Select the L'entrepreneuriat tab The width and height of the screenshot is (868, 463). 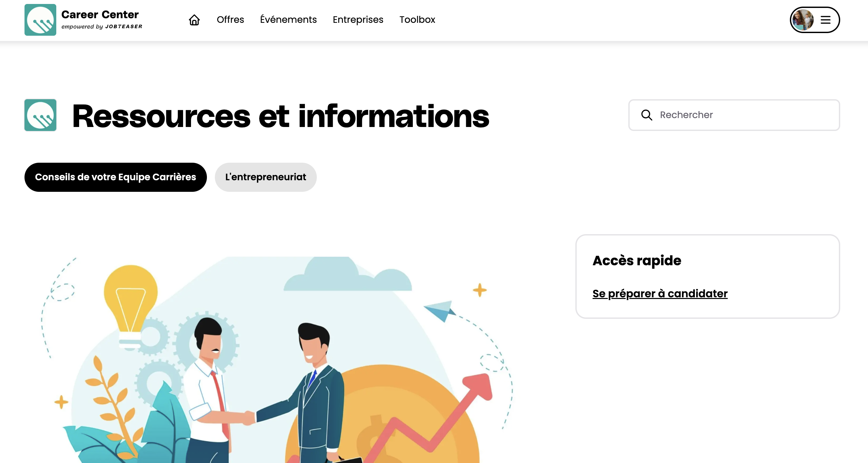click(x=265, y=177)
